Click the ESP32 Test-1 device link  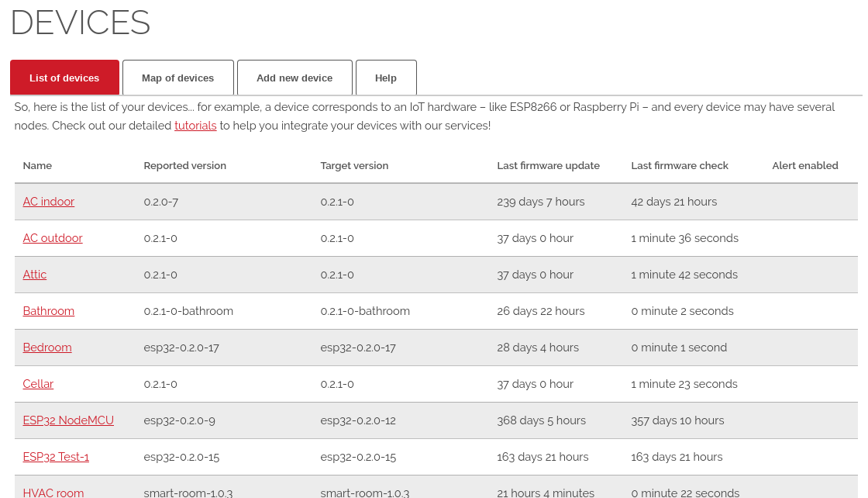[x=56, y=457]
